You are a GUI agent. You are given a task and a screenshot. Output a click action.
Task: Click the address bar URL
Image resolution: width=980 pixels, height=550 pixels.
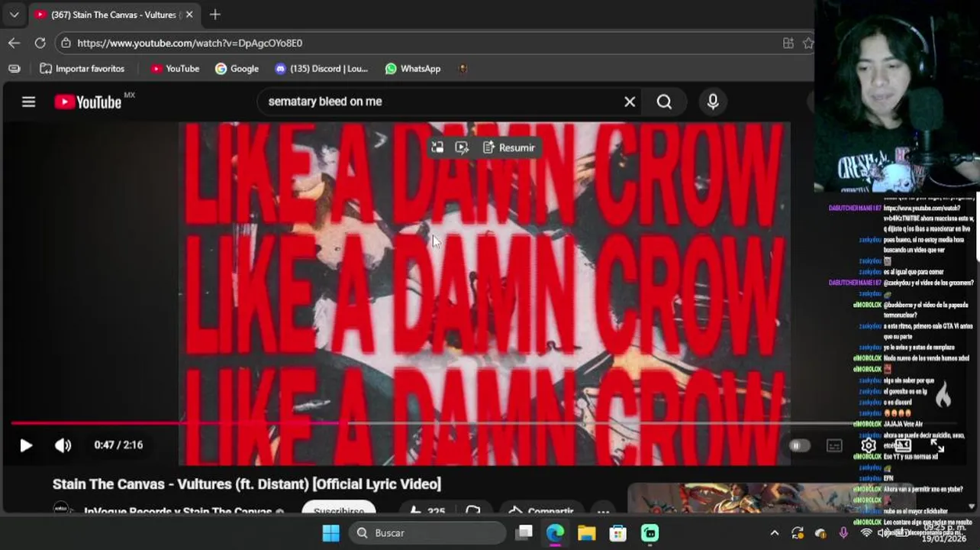[189, 44]
